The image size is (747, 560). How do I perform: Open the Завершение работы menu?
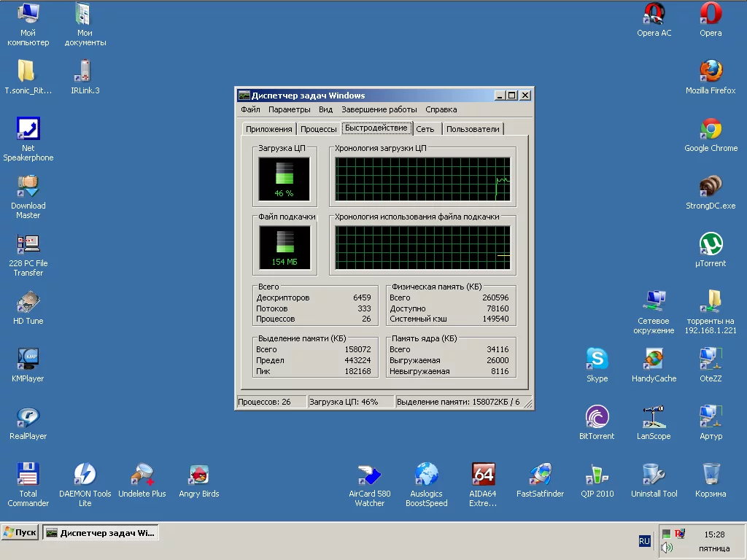tap(379, 109)
